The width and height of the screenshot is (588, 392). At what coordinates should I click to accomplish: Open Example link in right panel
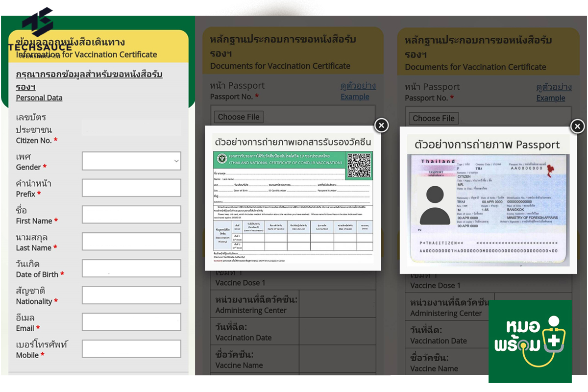click(x=551, y=98)
